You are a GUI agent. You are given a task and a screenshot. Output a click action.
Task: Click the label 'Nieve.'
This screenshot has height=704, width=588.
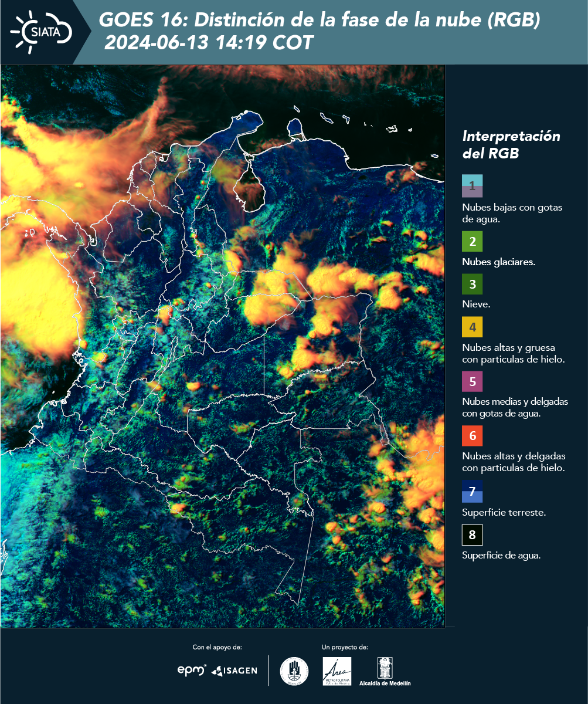click(x=476, y=305)
